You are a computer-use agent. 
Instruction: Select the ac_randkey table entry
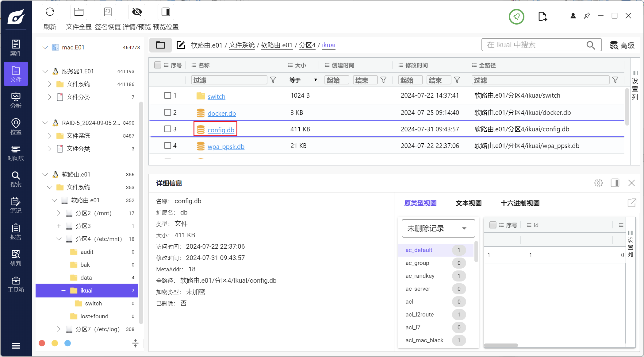point(436,276)
